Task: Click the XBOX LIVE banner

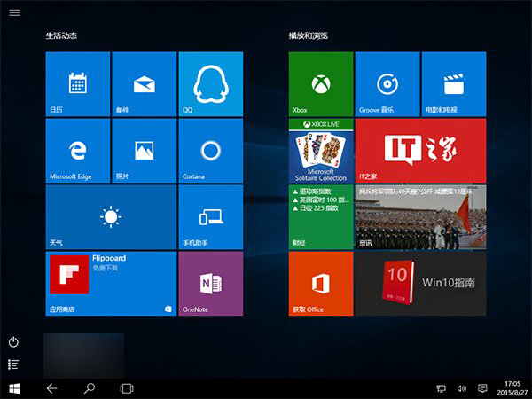Action: [x=321, y=124]
